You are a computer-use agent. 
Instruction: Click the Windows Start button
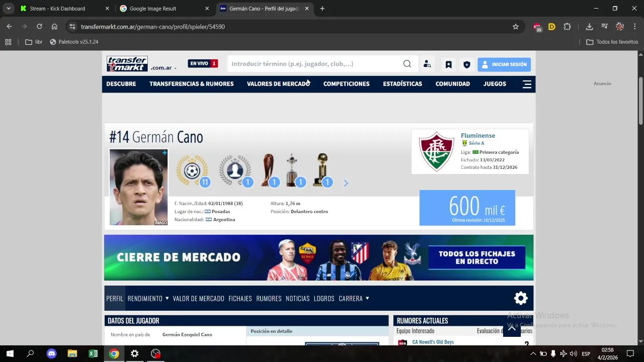pos(10,353)
